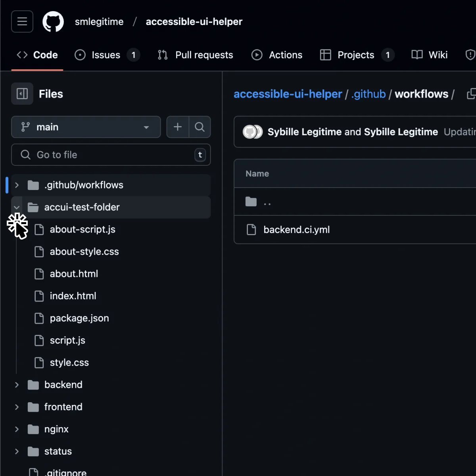Open the Wiki tab

click(430, 55)
